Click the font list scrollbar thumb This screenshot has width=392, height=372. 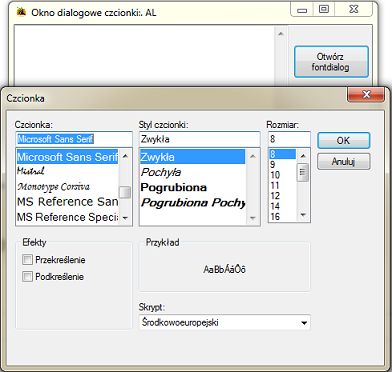click(125, 192)
